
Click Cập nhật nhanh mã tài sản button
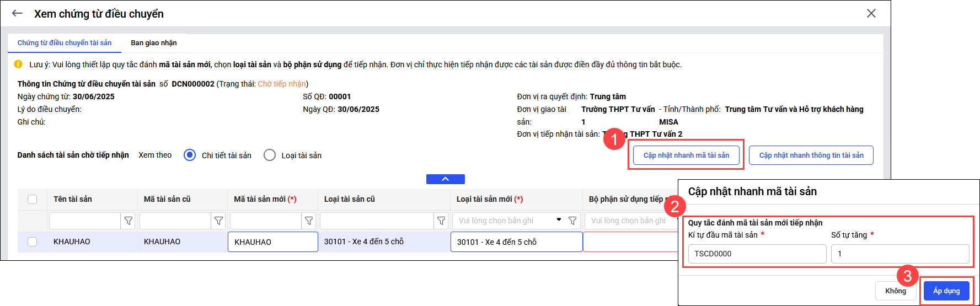pos(686,155)
